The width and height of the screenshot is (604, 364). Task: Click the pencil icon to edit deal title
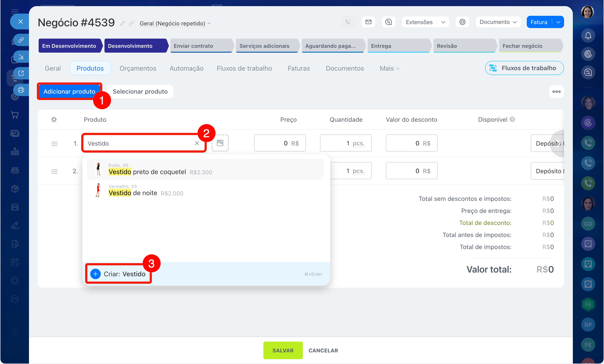click(122, 23)
